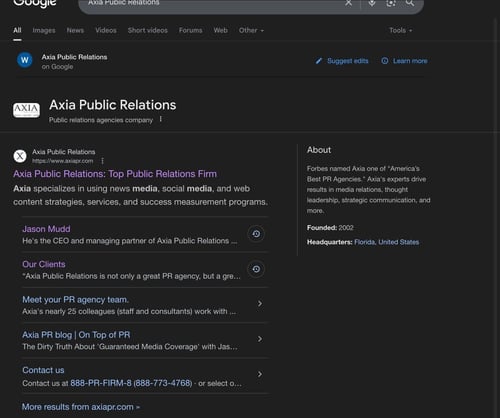Switch to the Images tab
The width and height of the screenshot is (500, 418).
(44, 30)
